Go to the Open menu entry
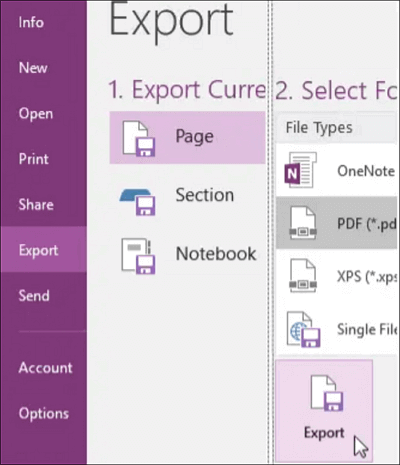 (x=36, y=114)
